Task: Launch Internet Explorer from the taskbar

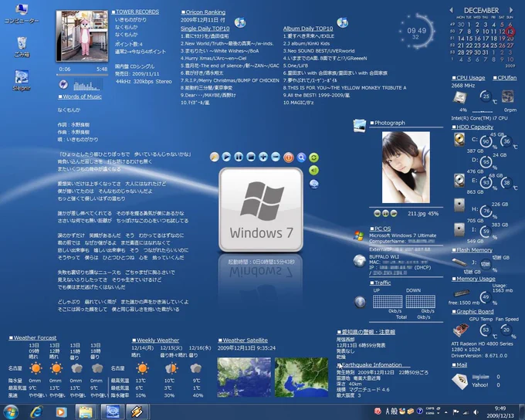Action: [36, 412]
